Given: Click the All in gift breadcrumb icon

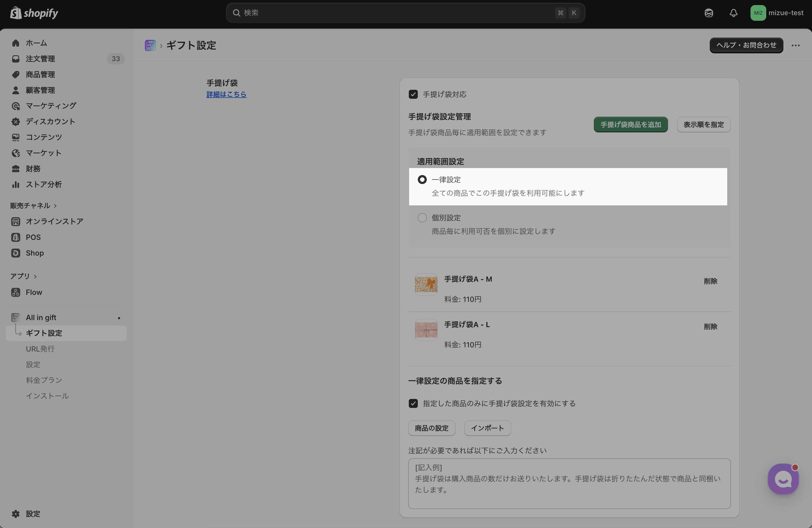Looking at the screenshot, I should [x=150, y=45].
